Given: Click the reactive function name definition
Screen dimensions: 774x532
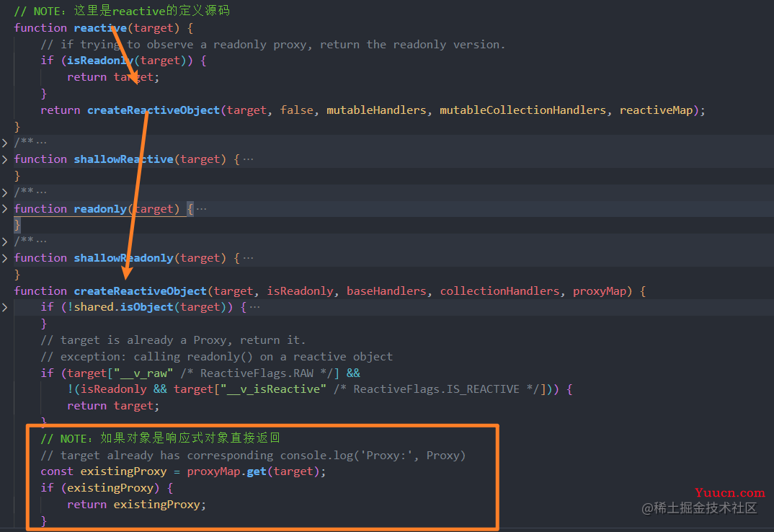Looking at the screenshot, I should [100, 27].
